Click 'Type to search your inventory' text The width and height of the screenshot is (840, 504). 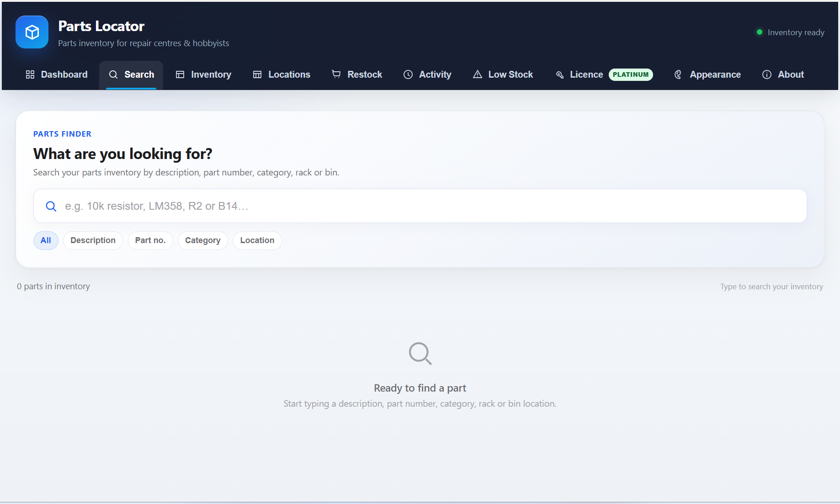[772, 286]
